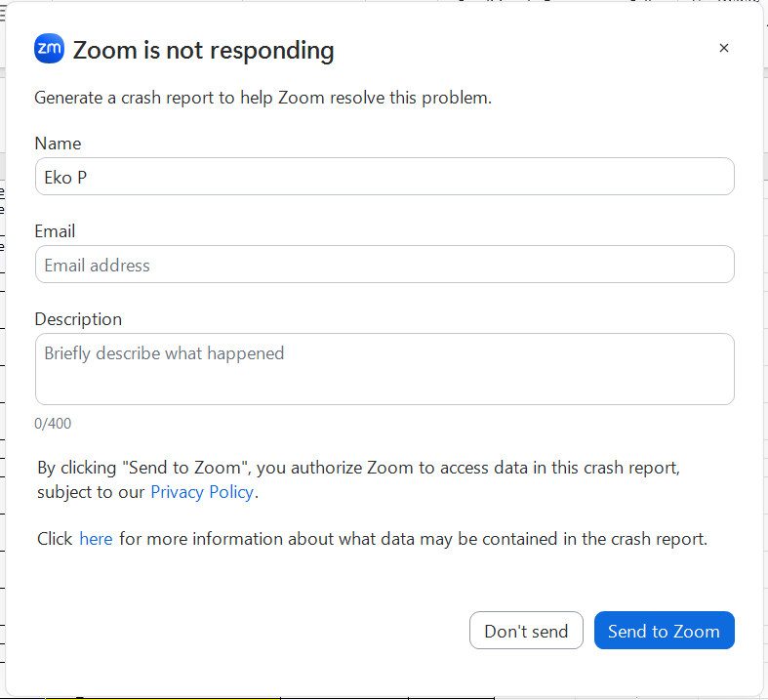Click the 'Generate a crash report' text
The image size is (768, 700).
(263, 98)
